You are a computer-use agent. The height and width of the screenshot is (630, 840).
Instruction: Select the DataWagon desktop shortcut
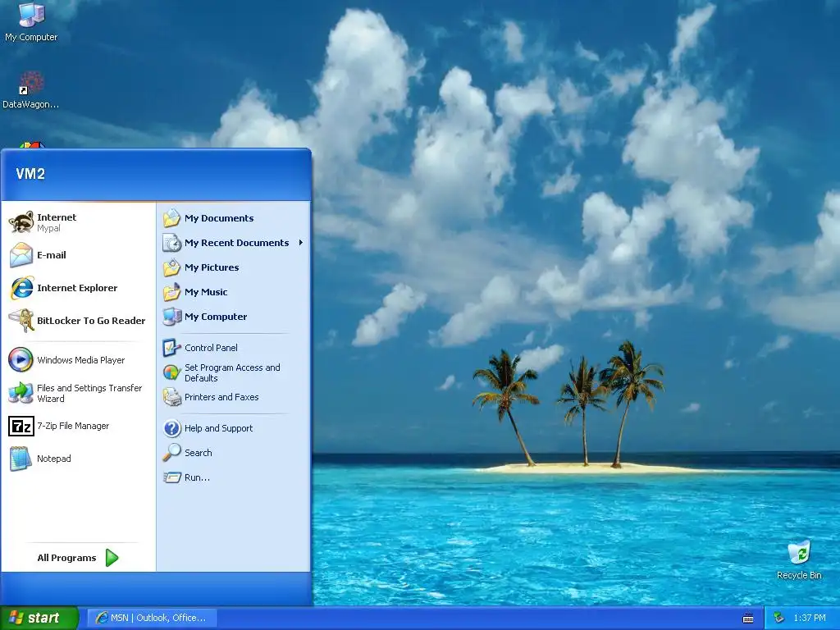(30, 90)
